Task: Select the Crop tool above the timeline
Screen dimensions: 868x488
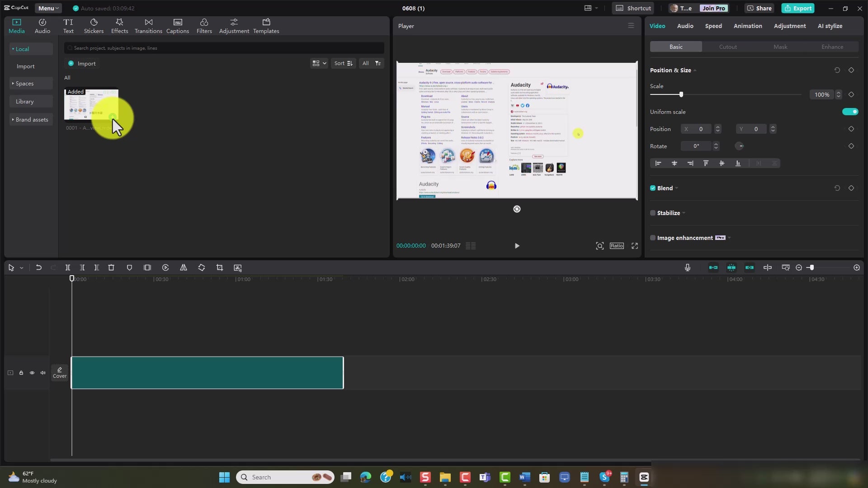Action: point(219,267)
